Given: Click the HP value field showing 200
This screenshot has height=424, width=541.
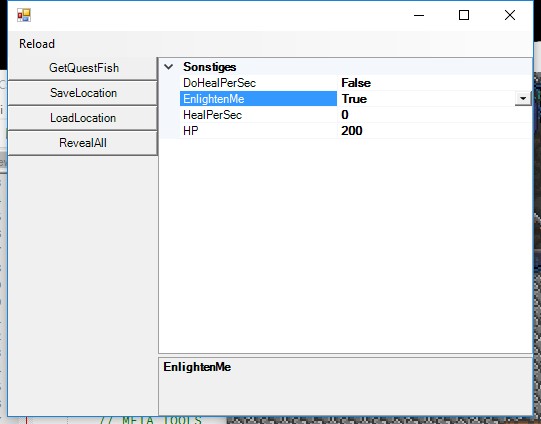Looking at the screenshot, I should pyautogui.click(x=435, y=131).
